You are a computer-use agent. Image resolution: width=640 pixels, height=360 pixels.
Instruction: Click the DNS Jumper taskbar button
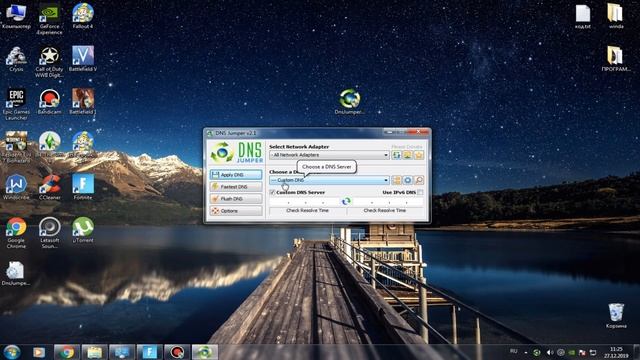pyautogui.click(x=204, y=352)
